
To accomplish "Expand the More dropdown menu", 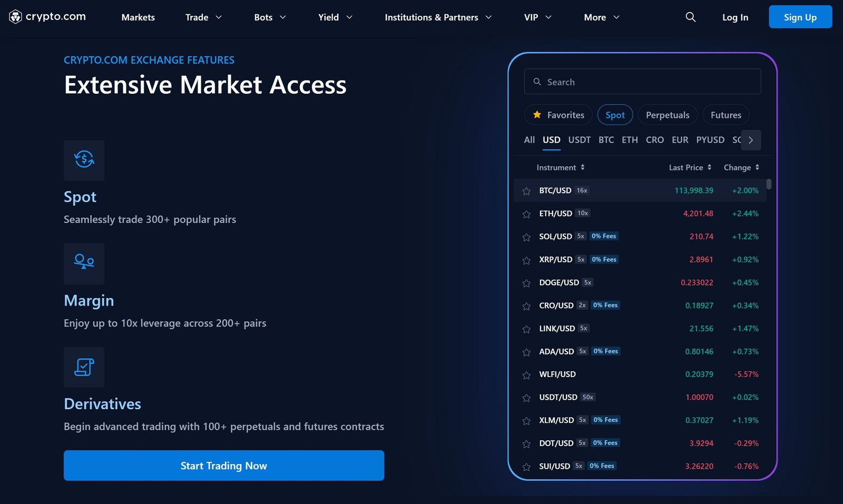I will pyautogui.click(x=601, y=17).
